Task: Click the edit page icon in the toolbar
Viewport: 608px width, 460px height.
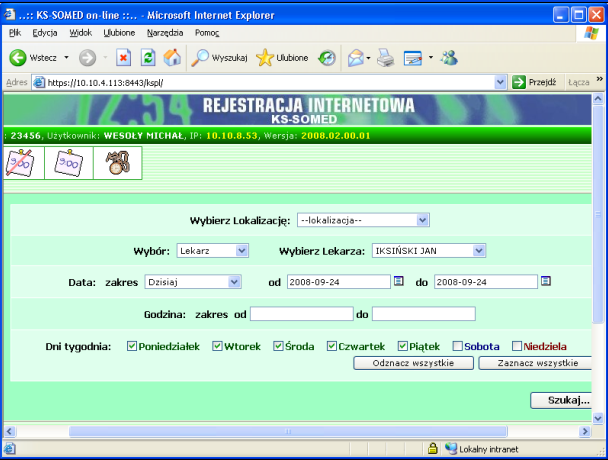Action: [x=413, y=58]
